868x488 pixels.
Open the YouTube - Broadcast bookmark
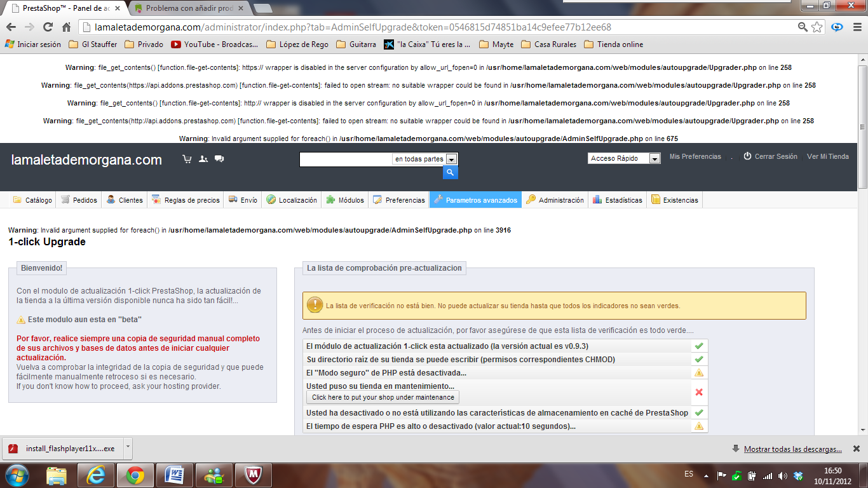215,44
